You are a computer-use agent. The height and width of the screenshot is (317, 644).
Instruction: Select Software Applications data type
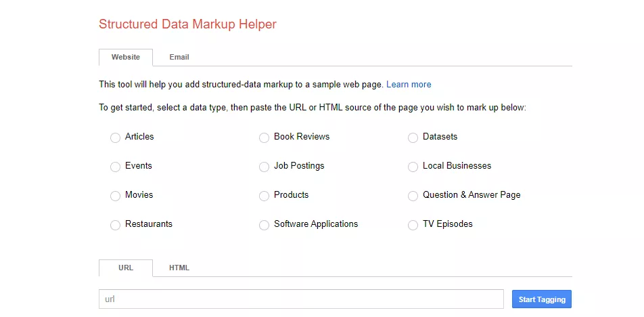[264, 225]
